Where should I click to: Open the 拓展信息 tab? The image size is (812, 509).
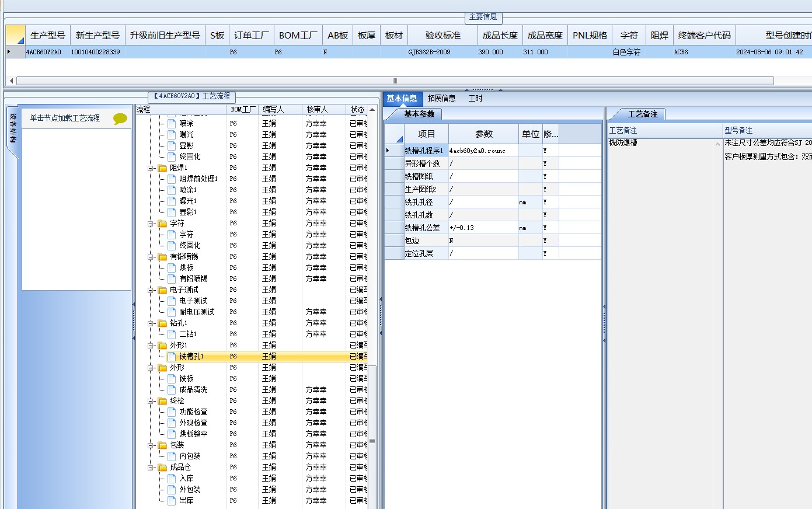441,98
